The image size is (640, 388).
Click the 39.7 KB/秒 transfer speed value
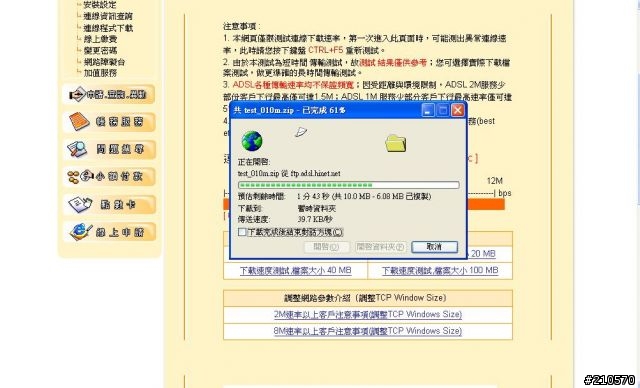[314, 220]
